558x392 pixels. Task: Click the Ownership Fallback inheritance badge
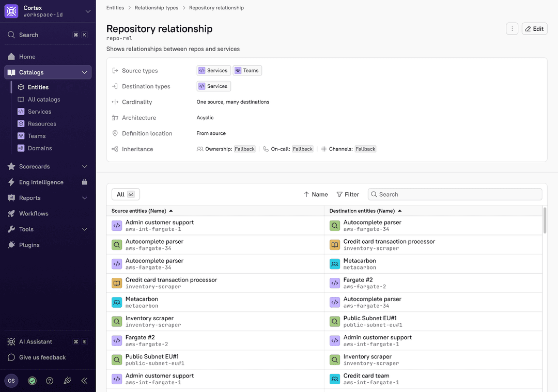point(244,149)
